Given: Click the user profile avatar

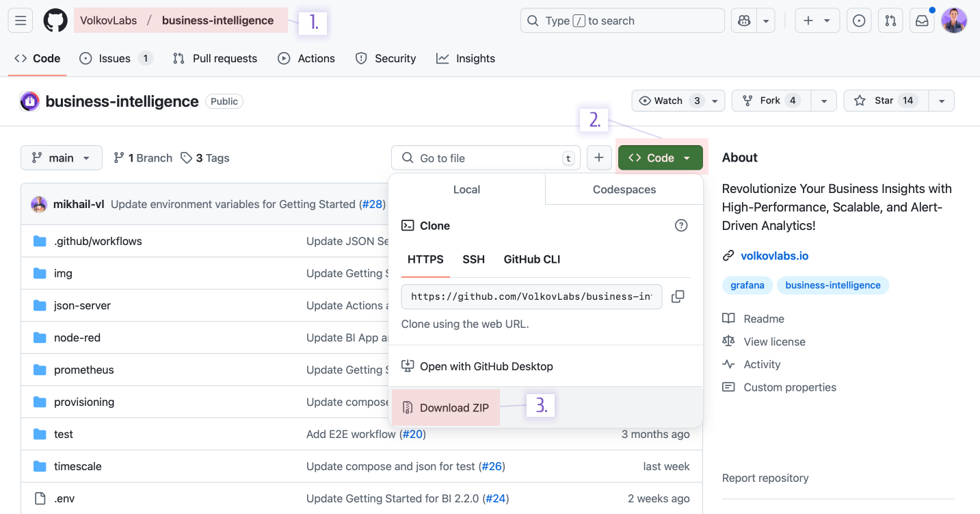Looking at the screenshot, I should tap(954, 21).
